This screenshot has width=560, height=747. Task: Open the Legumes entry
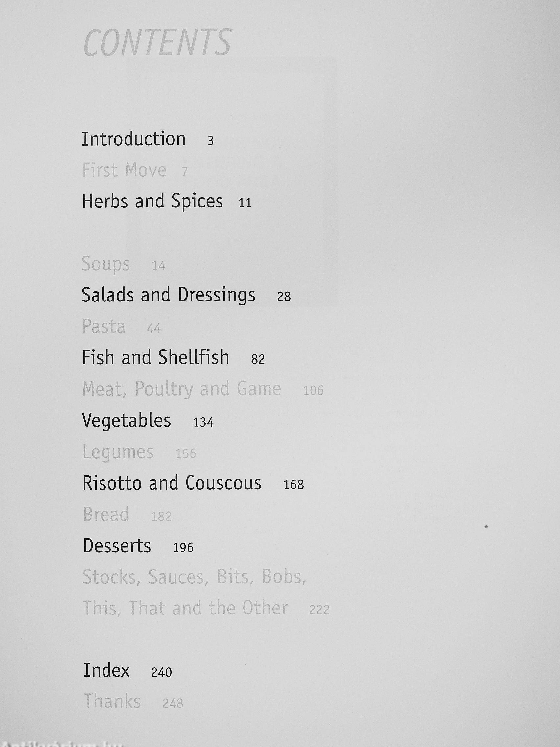(118, 452)
